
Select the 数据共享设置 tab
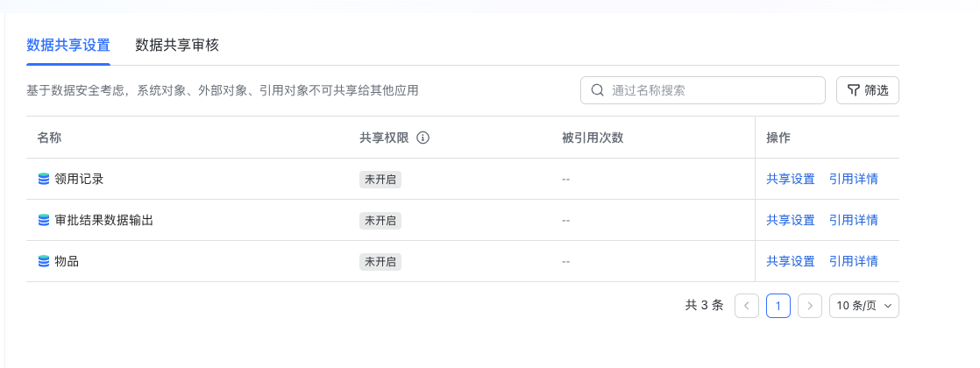[x=68, y=45]
